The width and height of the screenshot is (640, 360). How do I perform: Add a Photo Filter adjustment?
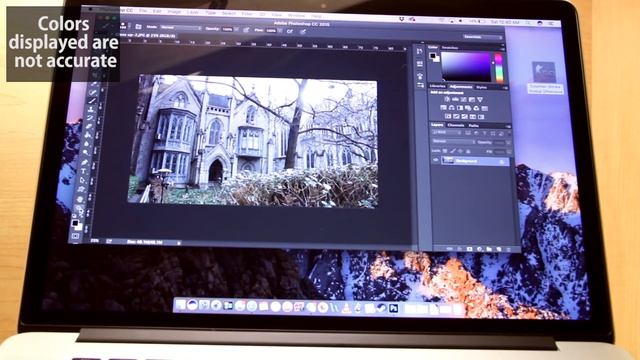[468, 108]
